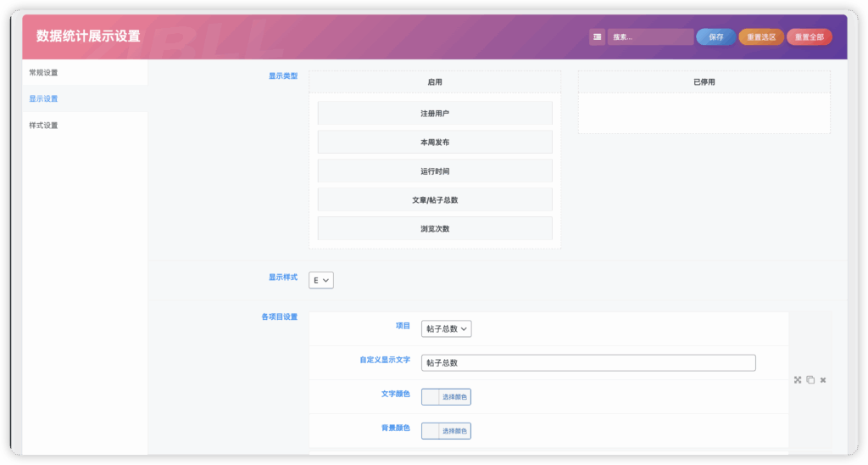Click the 显示类型 label
This screenshot has height=465, width=868.
283,76
